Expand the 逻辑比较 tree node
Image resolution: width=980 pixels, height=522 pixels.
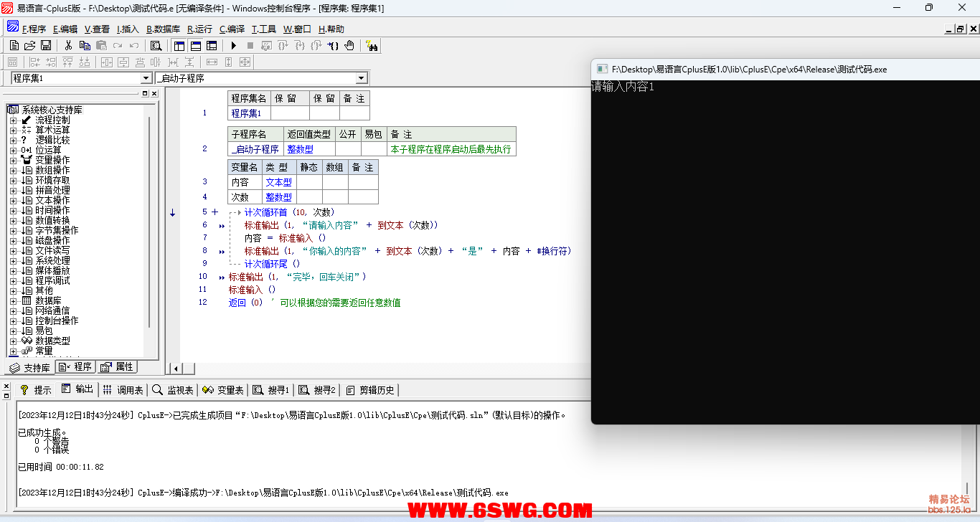click(x=13, y=140)
